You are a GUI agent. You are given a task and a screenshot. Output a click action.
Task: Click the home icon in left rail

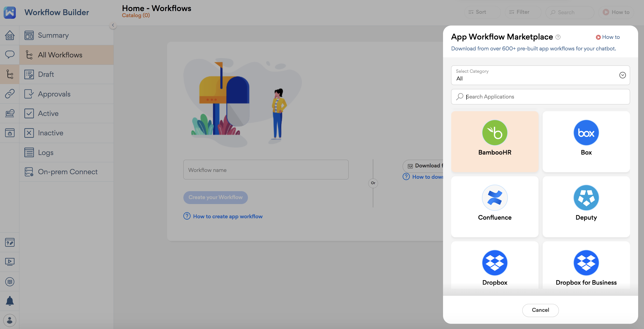9,35
